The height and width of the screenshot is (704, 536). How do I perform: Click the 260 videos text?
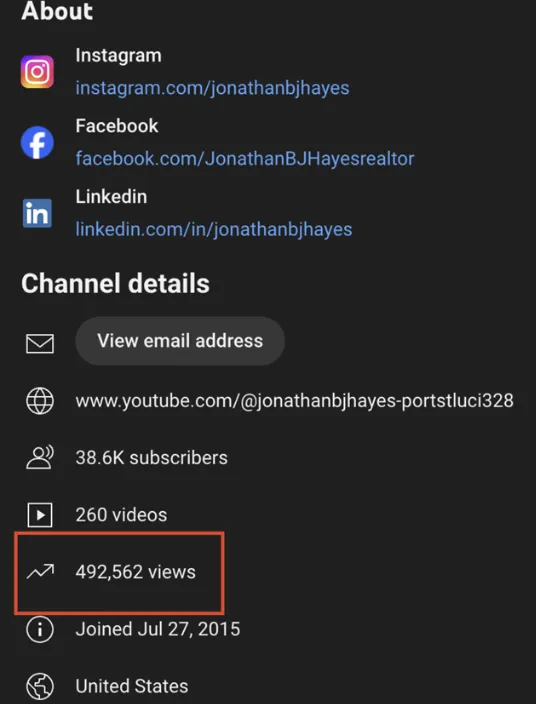[x=121, y=515]
